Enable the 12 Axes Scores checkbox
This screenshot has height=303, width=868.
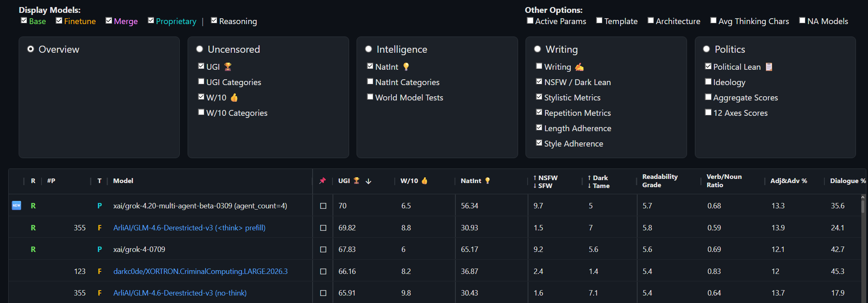pyautogui.click(x=708, y=112)
